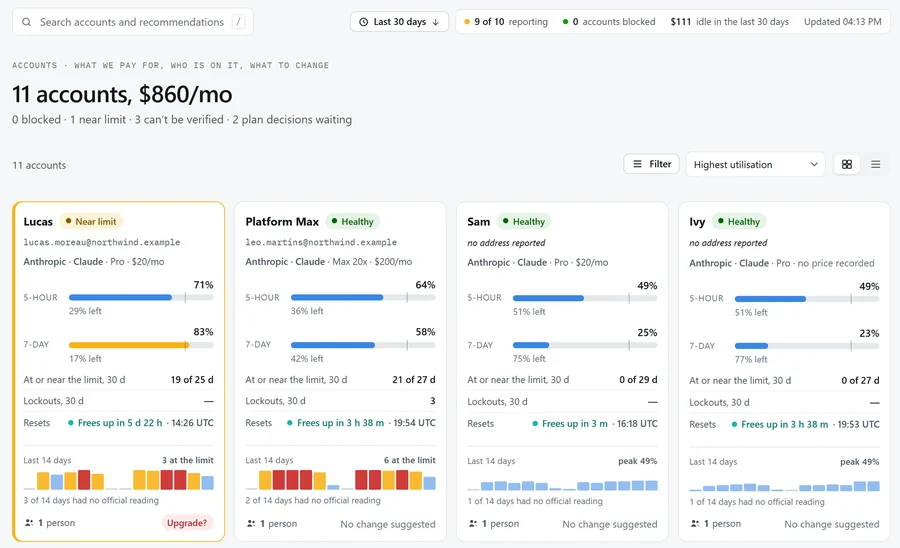Click No change suggested on Sam card
This screenshot has width=900, height=548.
click(x=610, y=524)
